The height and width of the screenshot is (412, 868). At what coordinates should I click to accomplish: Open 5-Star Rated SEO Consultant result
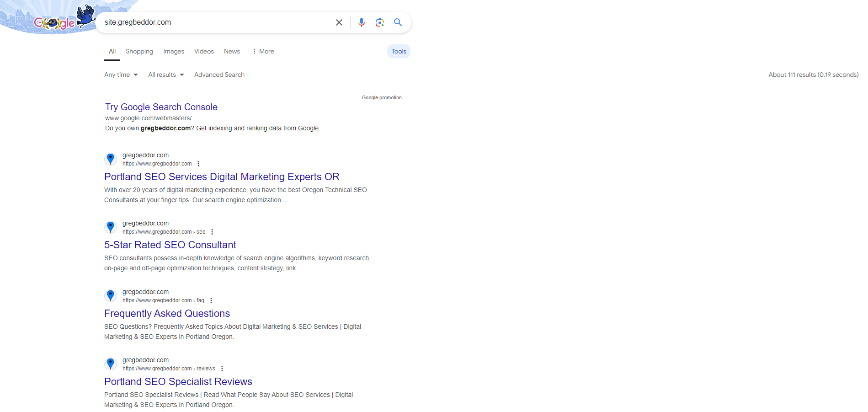(170, 245)
